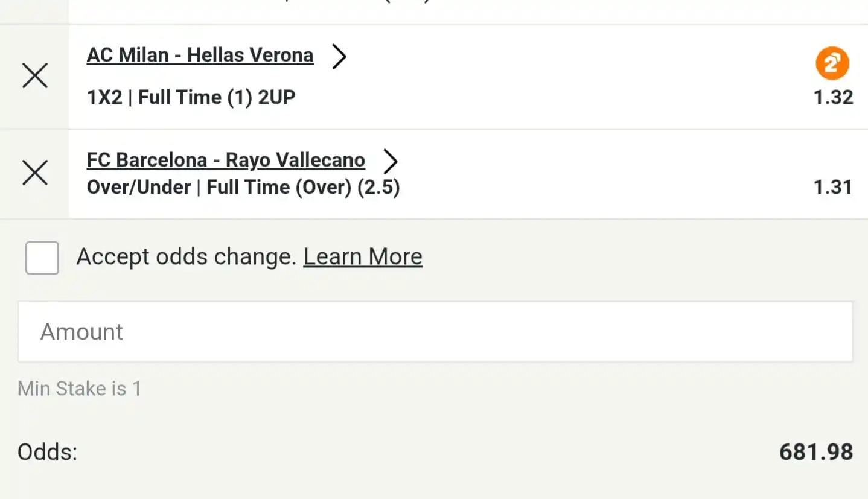The image size is (868, 499).
Task: Follow the Learn More link
Action: [x=363, y=257]
